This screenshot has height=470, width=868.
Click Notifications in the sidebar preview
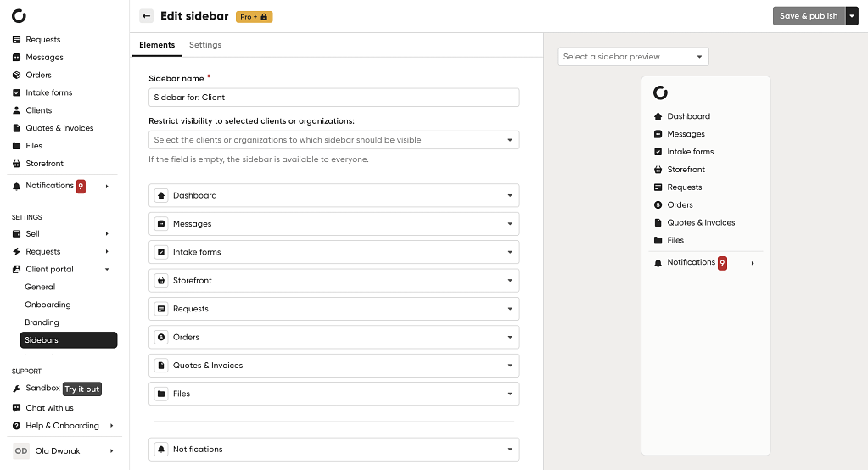coord(691,262)
